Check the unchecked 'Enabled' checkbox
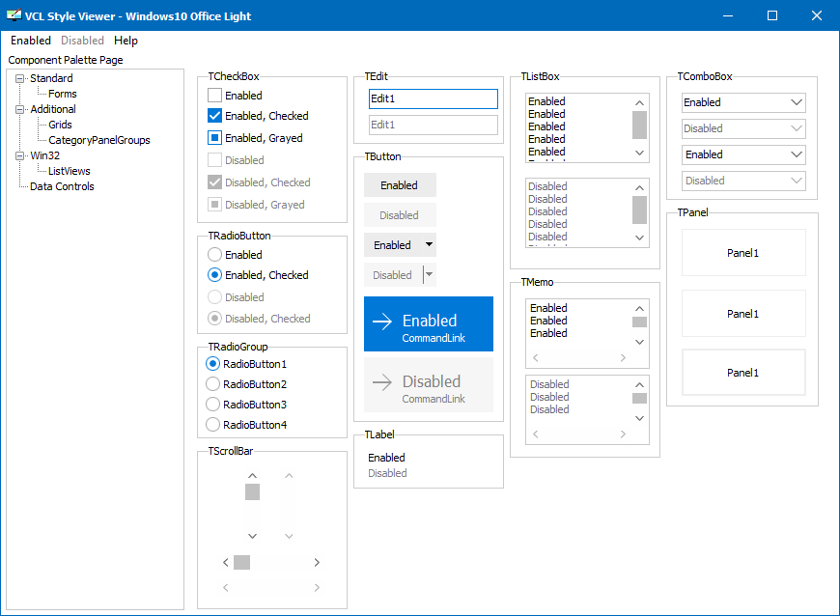The height and width of the screenshot is (616, 840). pos(214,96)
